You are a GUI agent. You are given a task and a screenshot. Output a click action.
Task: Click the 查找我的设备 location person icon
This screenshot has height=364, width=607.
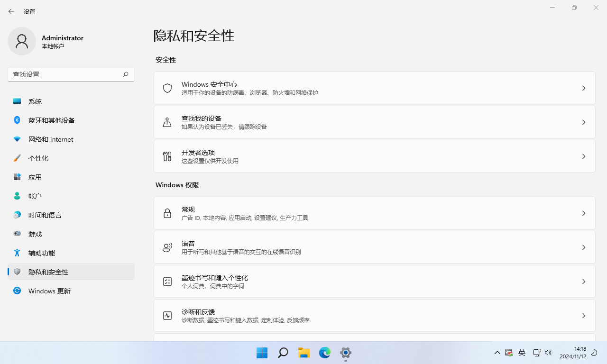(x=167, y=122)
